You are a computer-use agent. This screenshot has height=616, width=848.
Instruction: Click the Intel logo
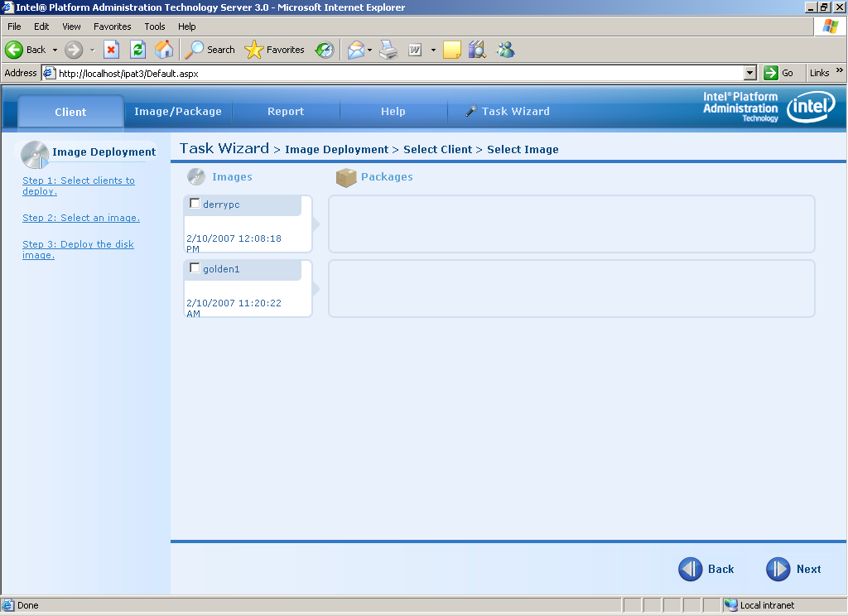click(x=811, y=107)
